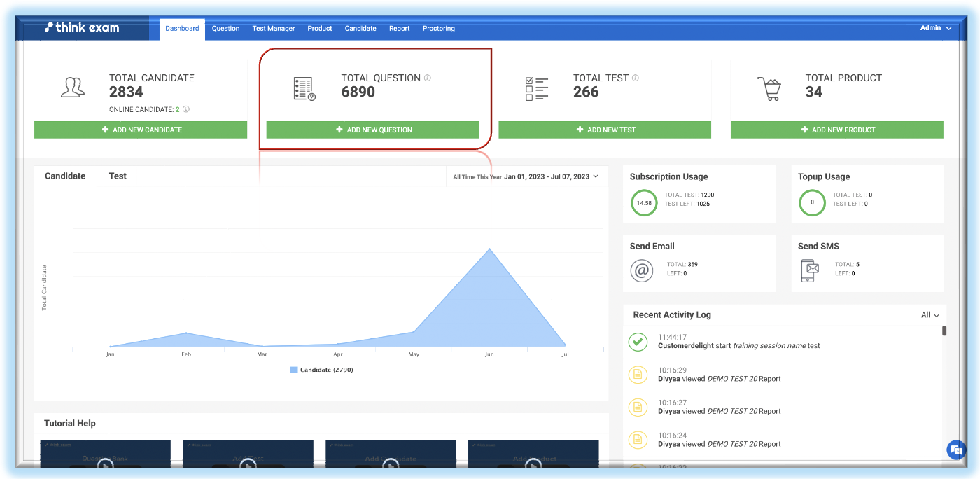Go to the Proctoring menu
Viewport: 980px width, 479px height.
click(x=438, y=29)
